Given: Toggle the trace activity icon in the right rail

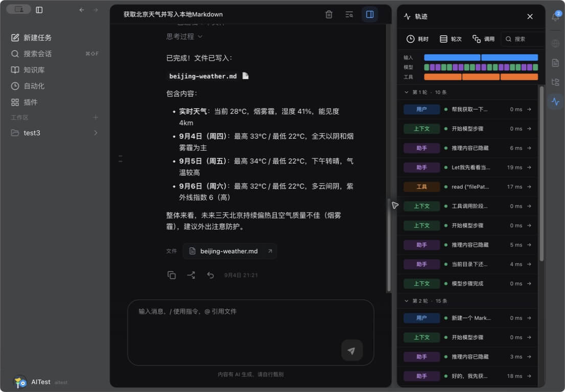Looking at the screenshot, I should (555, 102).
